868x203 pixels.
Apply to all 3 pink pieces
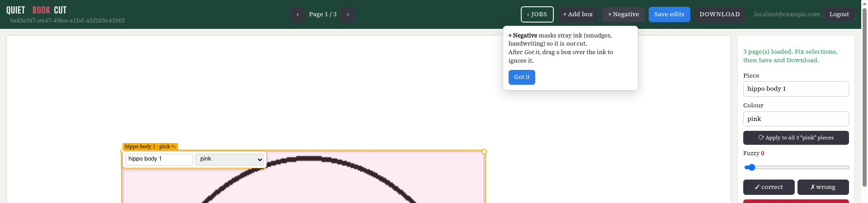pyautogui.click(x=796, y=138)
